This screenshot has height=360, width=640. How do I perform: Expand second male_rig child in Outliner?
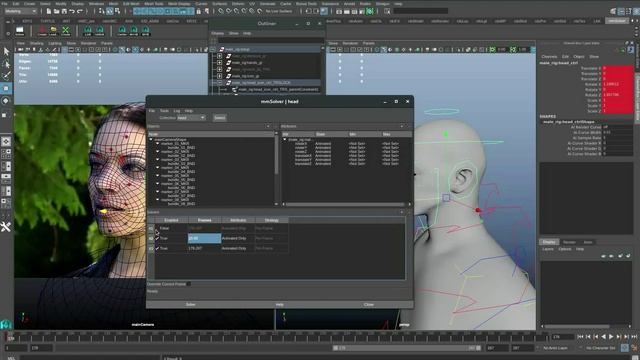pyautogui.click(x=219, y=63)
